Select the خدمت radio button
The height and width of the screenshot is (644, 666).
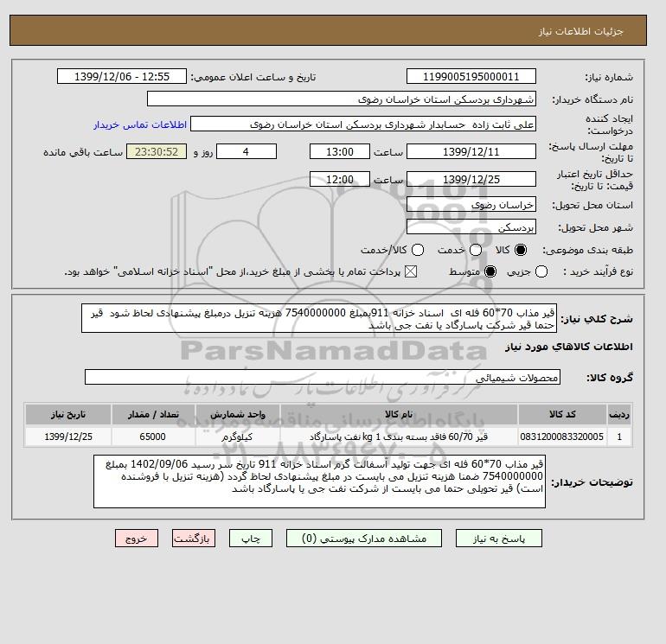click(476, 250)
